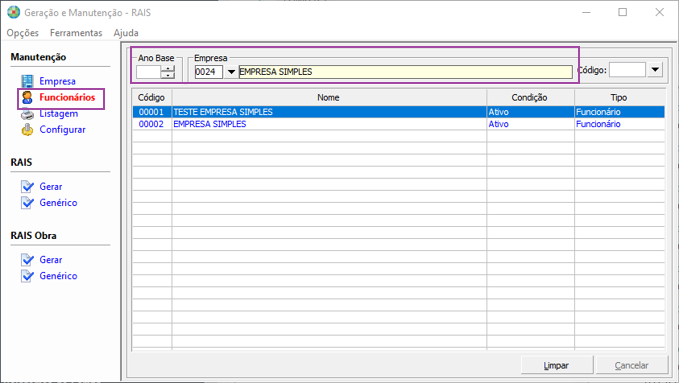Click the Limpar button
The height and width of the screenshot is (385, 682).
[557, 365]
